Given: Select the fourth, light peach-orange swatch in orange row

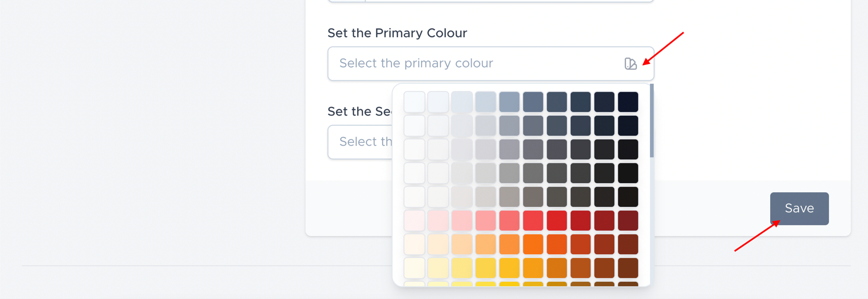Looking at the screenshot, I should tap(485, 244).
